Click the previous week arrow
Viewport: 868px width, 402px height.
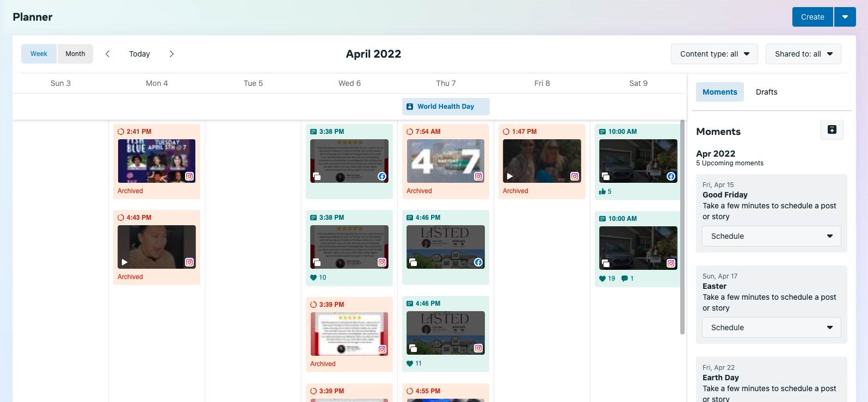(108, 54)
